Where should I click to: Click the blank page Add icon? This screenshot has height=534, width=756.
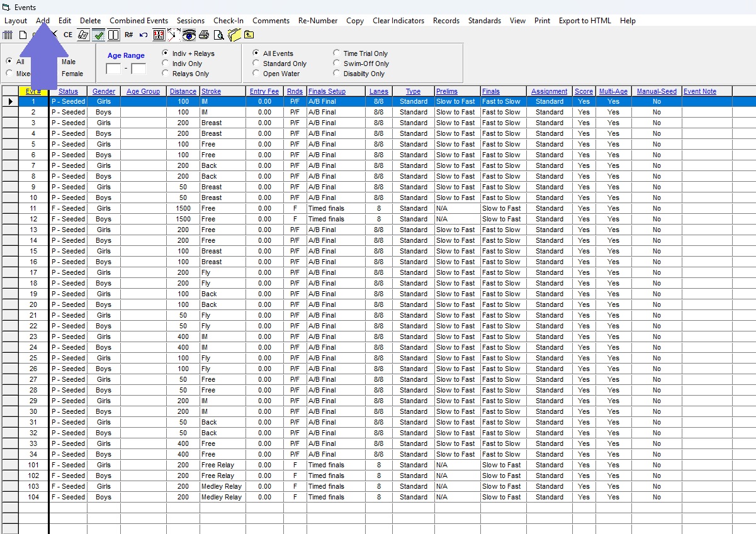(23, 35)
